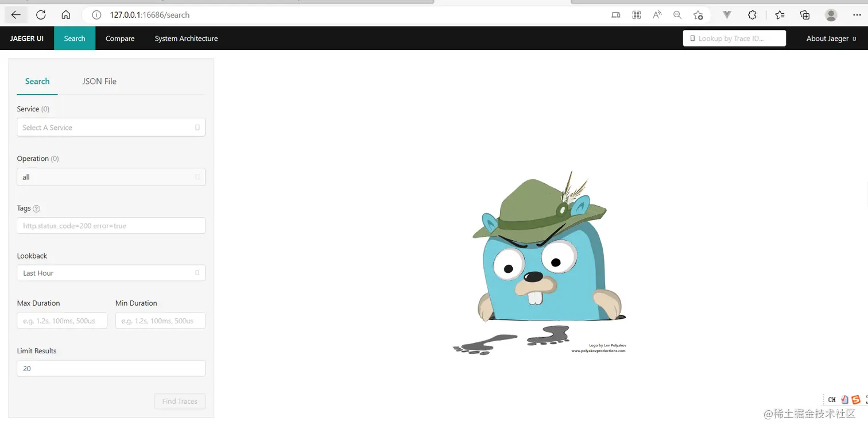Open the System Architecture nav item
This screenshot has width=868, height=432.
click(186, 38)
